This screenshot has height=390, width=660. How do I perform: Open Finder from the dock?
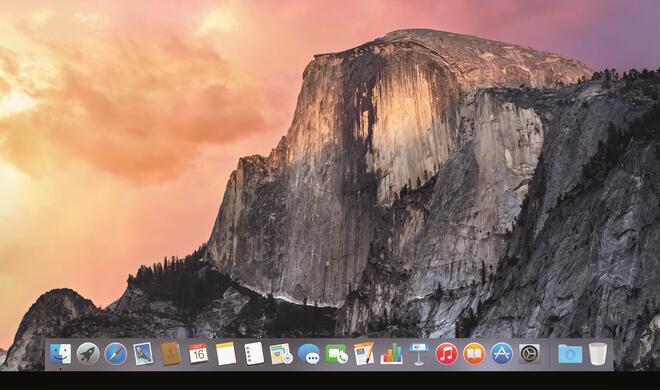[x=61, y=354]
